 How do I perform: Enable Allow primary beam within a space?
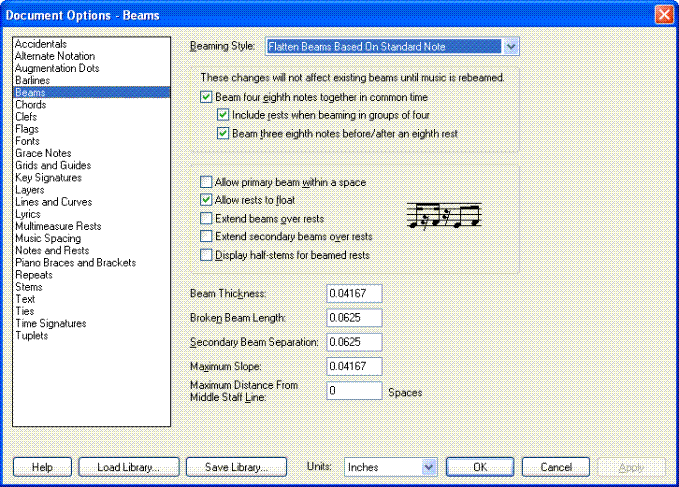coord(207,183)
